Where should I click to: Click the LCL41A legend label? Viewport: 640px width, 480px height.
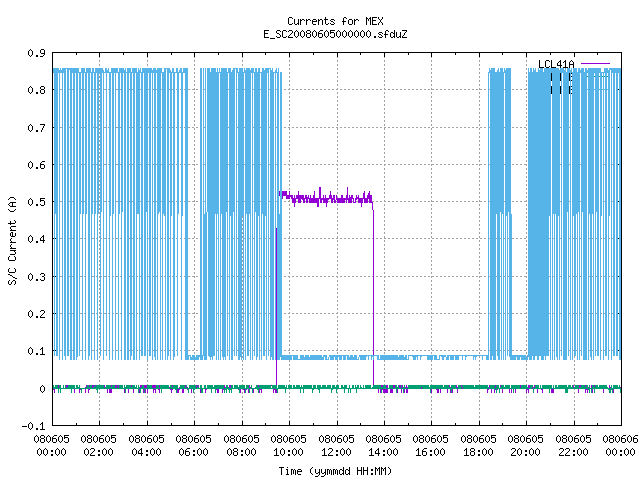pos(556,64)
